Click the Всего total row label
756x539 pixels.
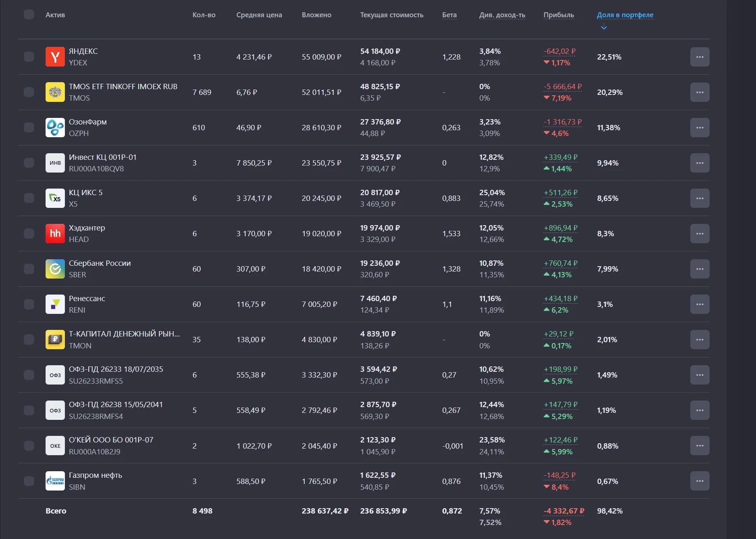tap(56, 511)
